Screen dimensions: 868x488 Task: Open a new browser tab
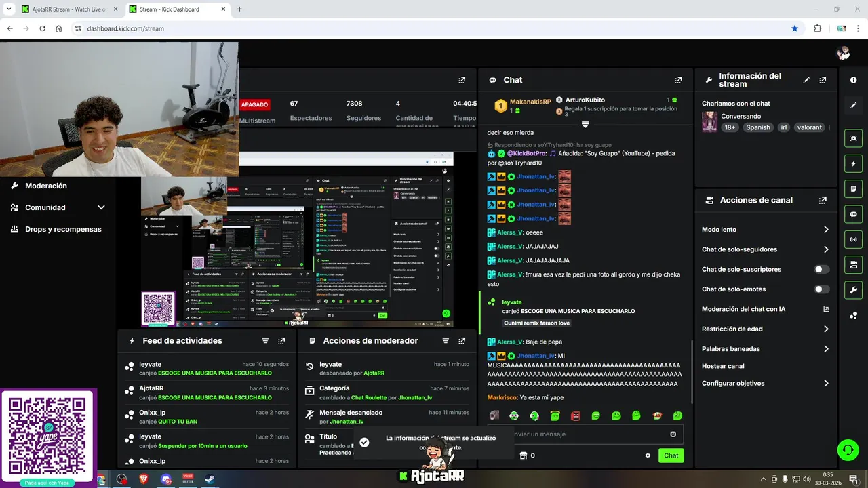coord(239,9)
